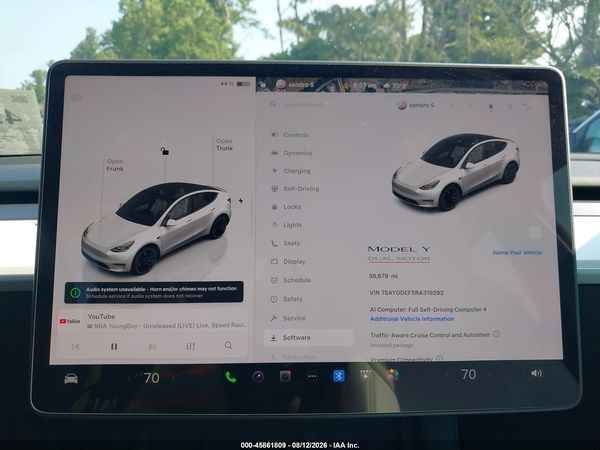Tap the media search magnifier icon
The width and height of the screenshot is (600, 450).
click(x=228, y=346)
